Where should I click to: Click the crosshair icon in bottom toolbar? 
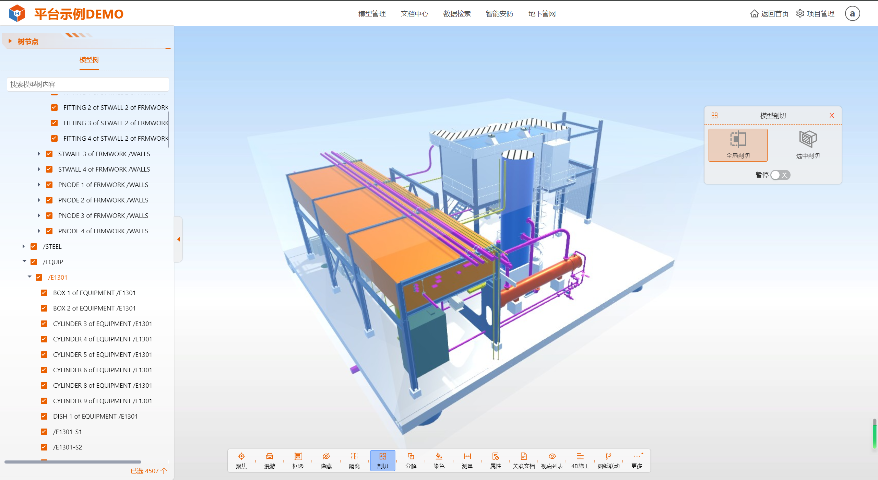coord(241,459)
